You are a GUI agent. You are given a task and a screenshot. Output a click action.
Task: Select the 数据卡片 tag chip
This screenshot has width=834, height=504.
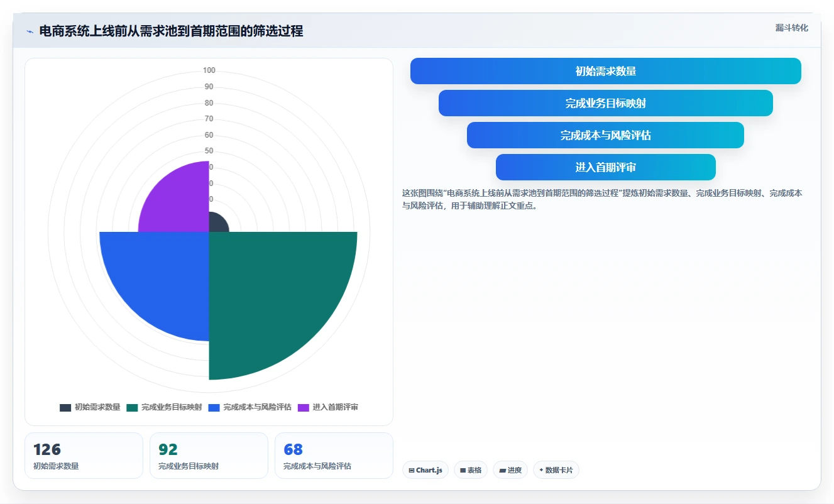[x=556, y=470]
